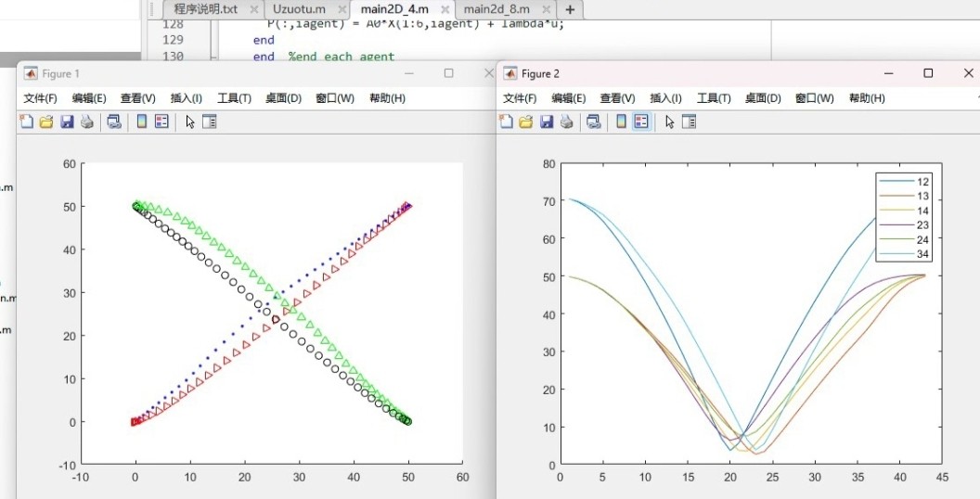980x499 pixels.
Task: Toggle Insert Legend in Figure 1 toolbar
Action: 161,122
